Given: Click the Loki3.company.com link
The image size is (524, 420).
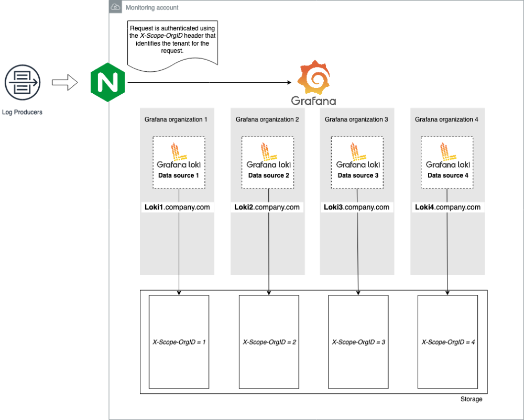Looking at the screenshot, I should tap(357, 207).
